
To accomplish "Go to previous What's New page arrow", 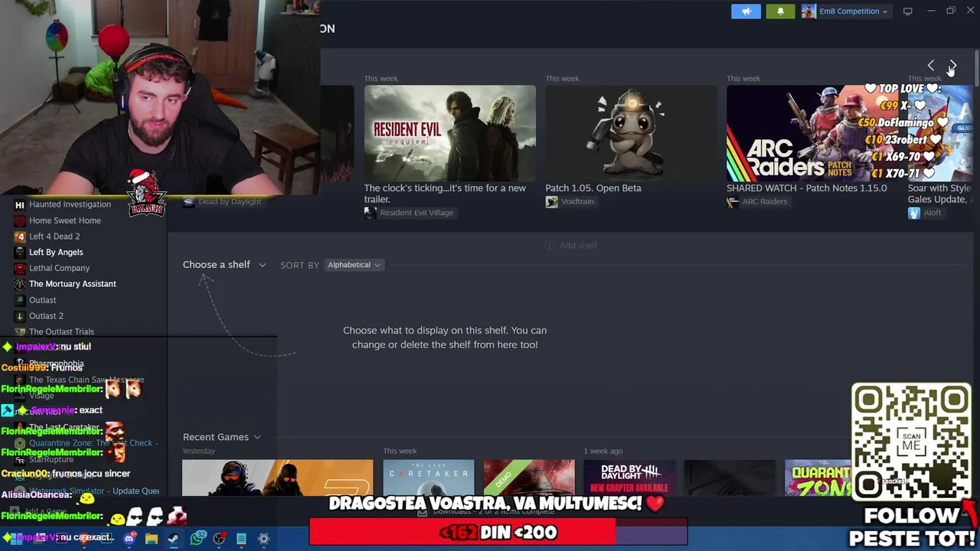I will coord(931,66).
